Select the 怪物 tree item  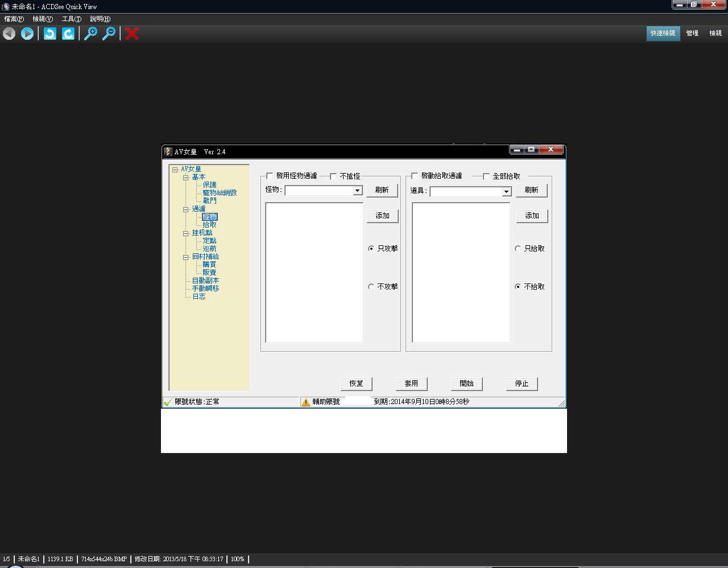tap(209, 217)
